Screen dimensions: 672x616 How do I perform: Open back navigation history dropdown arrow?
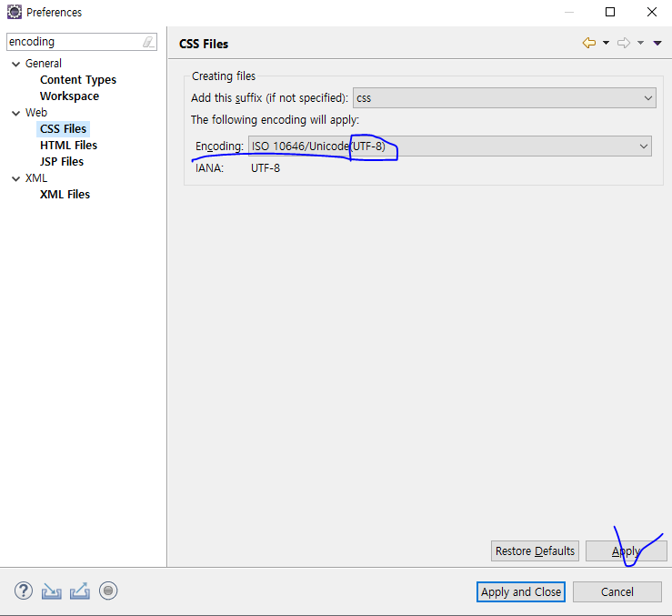point(606,43)
